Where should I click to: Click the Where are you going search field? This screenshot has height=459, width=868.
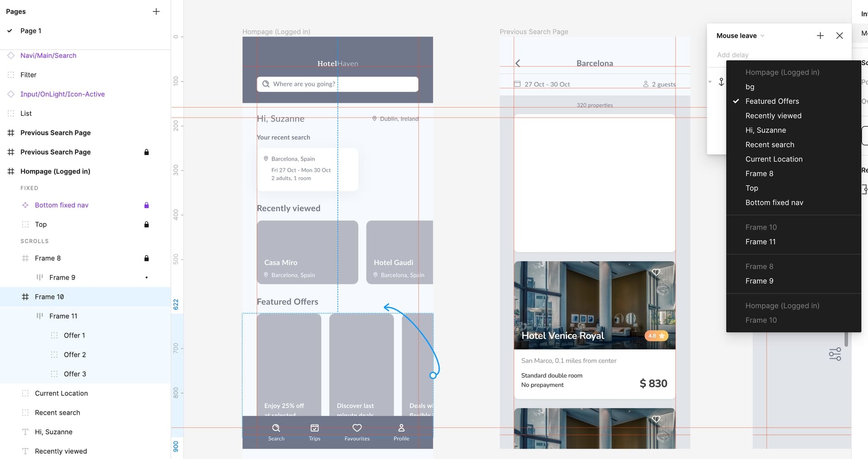click(x=337, y=84)
